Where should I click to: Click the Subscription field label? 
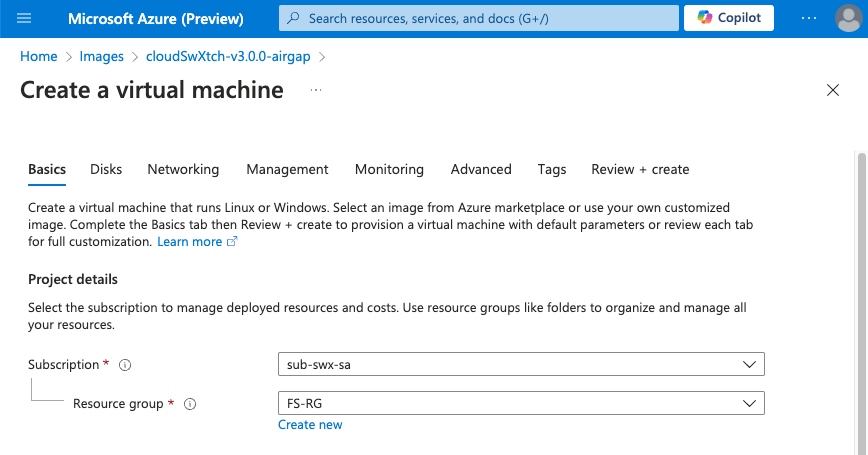point(64,365)
